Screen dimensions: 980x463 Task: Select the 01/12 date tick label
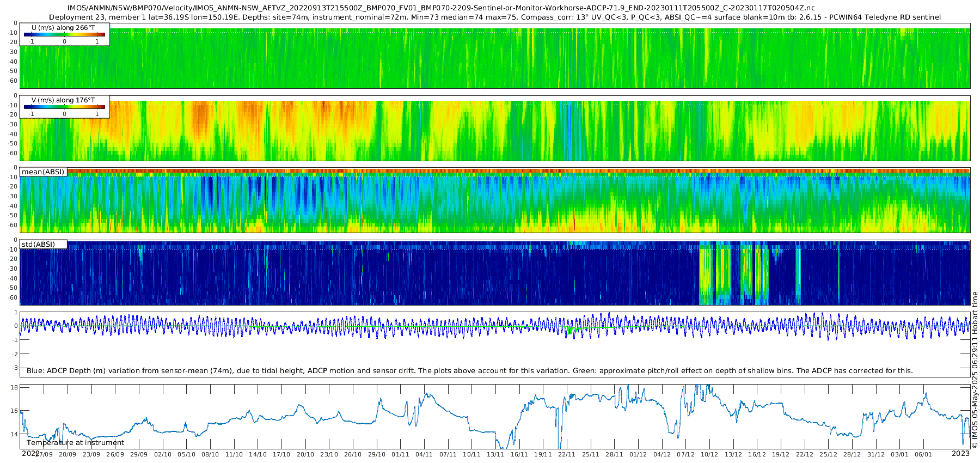click(638, 454)
